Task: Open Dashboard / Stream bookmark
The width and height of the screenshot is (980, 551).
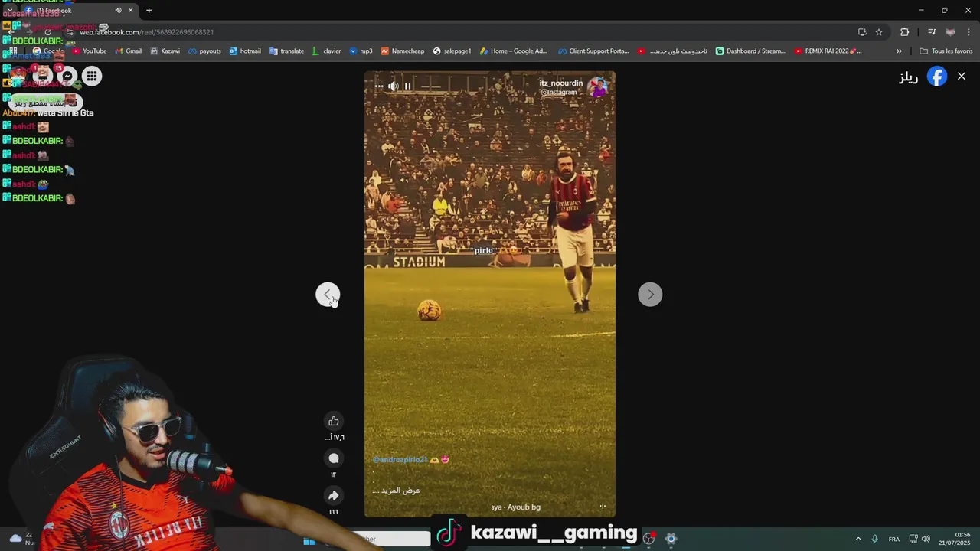Action: [x=750, y=51]
